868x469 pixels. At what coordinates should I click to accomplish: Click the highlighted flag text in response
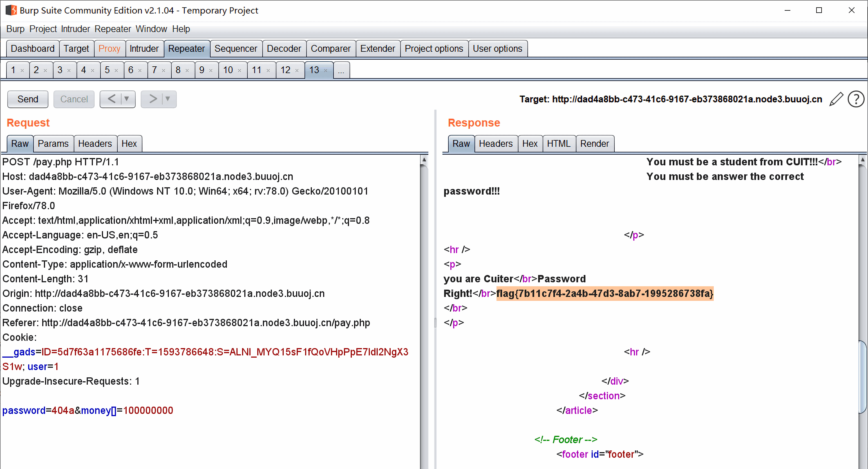(605, 293)
